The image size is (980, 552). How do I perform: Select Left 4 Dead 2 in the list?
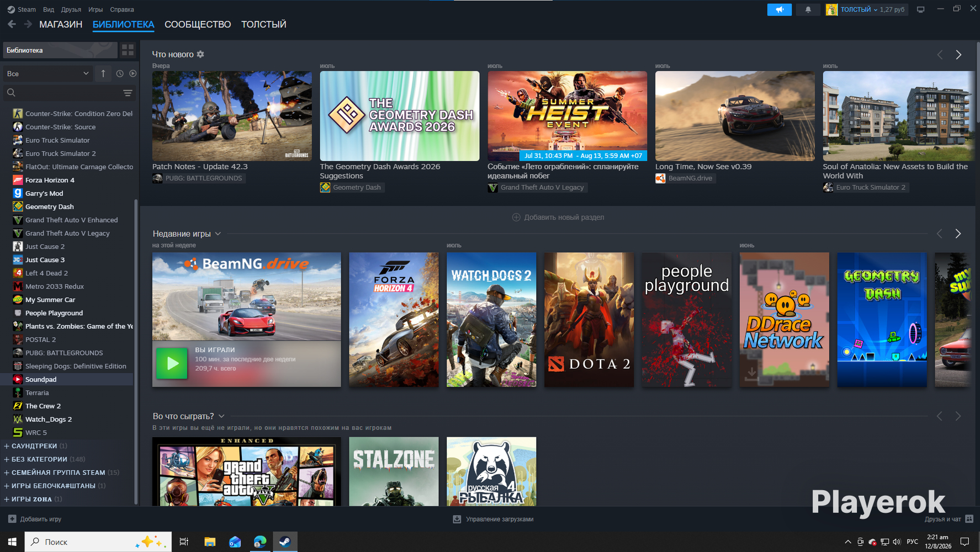46,273
